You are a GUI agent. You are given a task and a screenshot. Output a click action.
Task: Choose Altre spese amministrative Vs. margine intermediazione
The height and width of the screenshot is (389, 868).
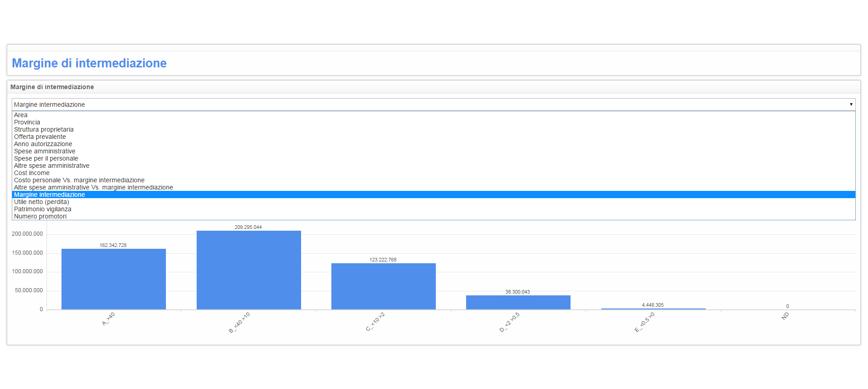coord(434,187)
